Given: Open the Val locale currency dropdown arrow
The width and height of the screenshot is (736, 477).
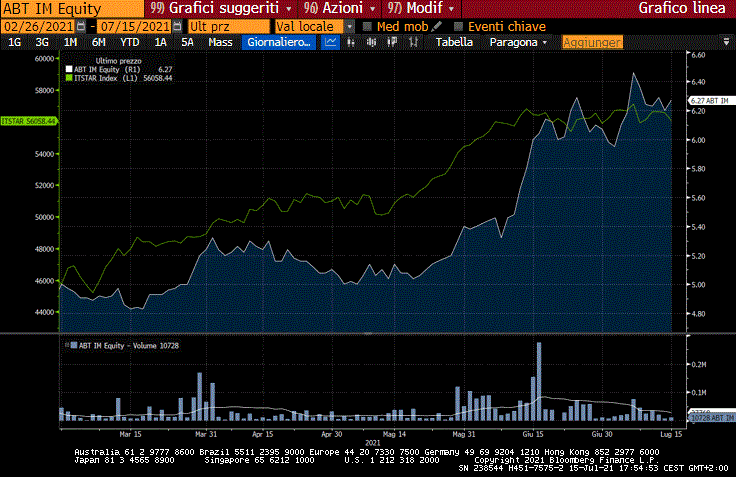Looking at the screenshot, I should click(350, 26).
